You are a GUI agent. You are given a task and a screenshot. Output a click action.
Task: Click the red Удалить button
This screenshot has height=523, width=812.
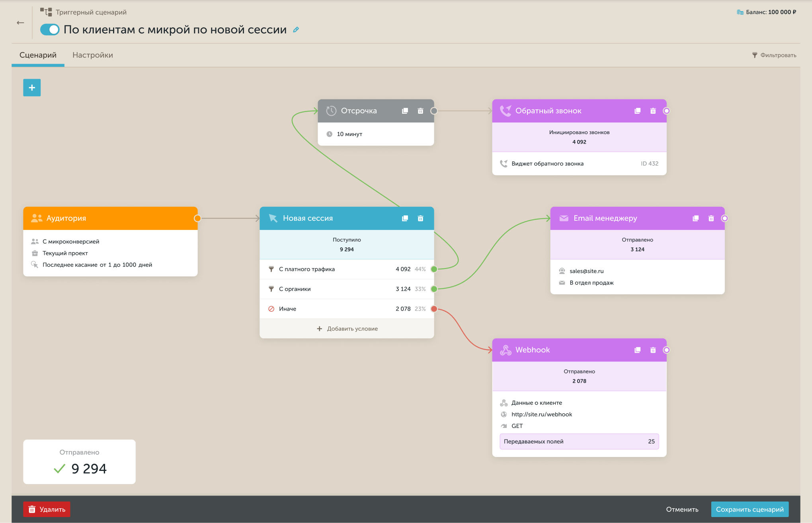[x=47, y=509]
